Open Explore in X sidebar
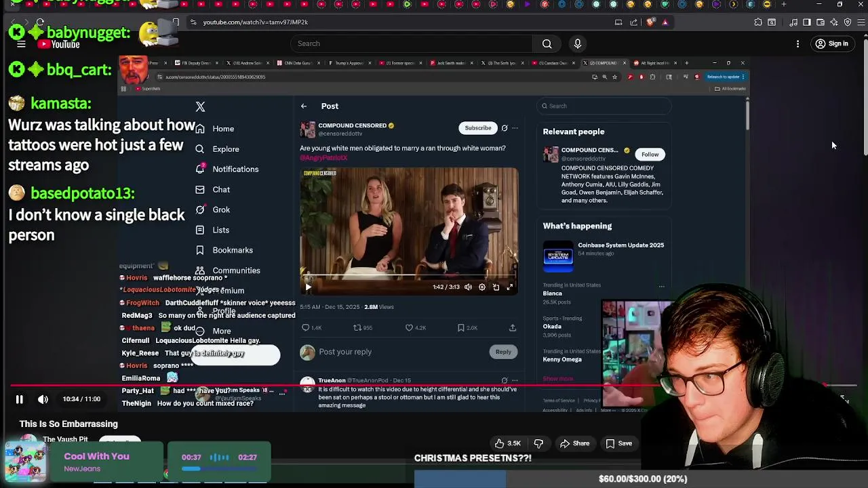 (x=217, y=149)
